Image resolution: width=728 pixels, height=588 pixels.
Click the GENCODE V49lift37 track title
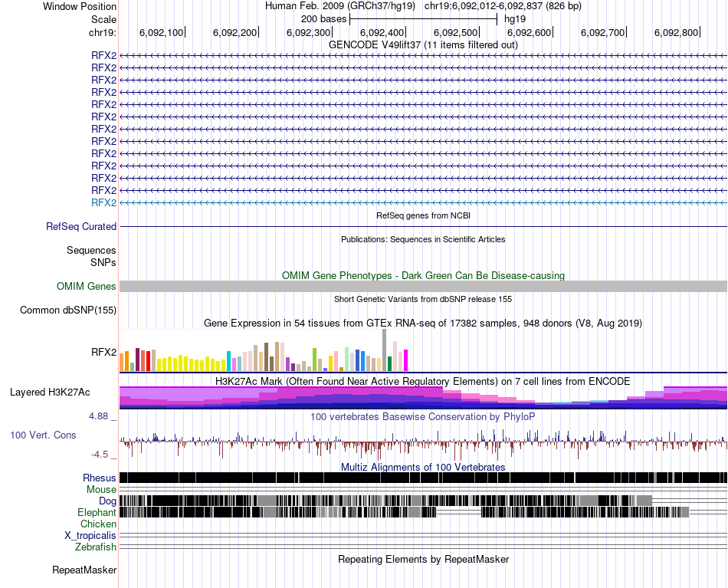[424, 44]
